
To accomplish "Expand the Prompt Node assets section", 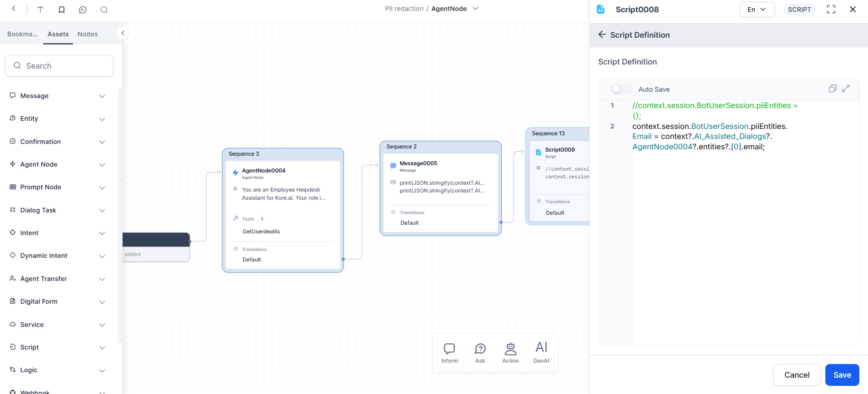I will click(x=102, y=187).
